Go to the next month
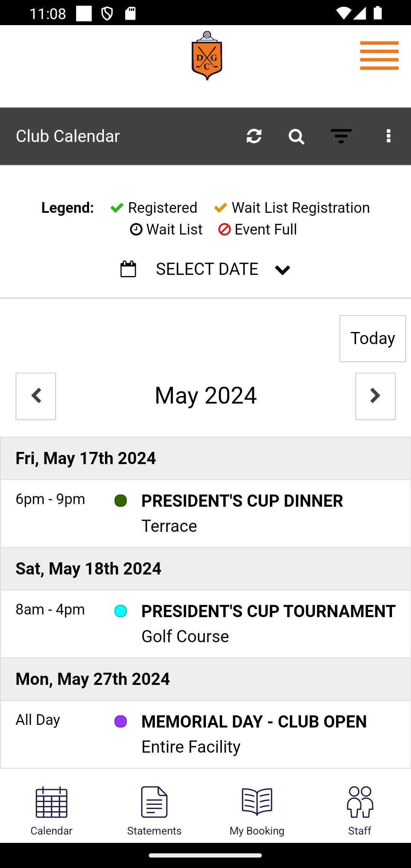 376,396
